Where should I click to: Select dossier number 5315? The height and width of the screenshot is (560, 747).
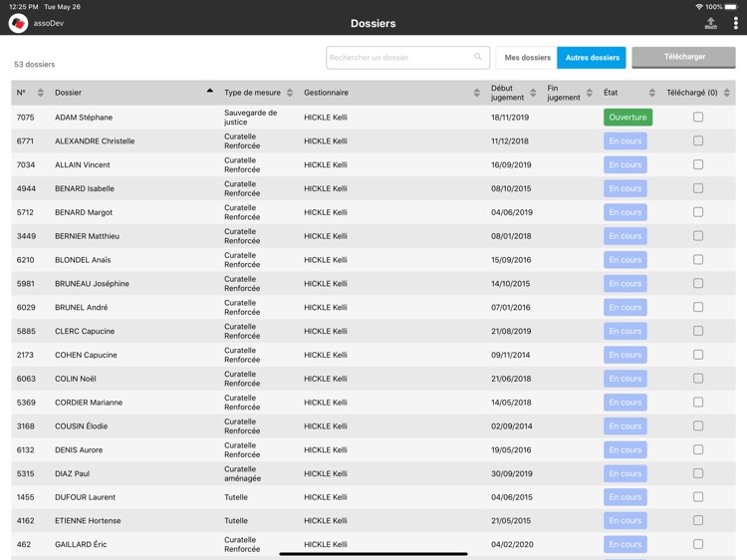tap(25, 473)
